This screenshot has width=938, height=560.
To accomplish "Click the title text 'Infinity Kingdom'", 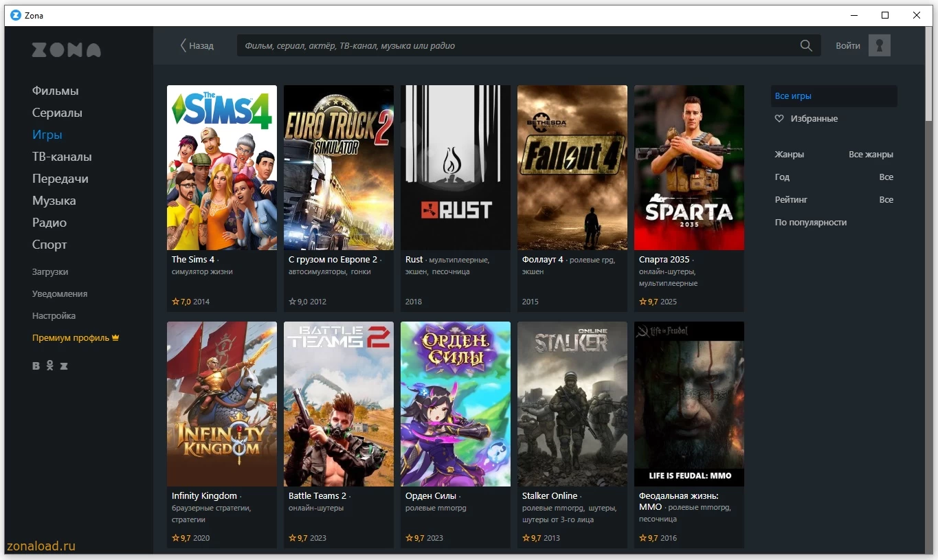I will pos(204,496).
